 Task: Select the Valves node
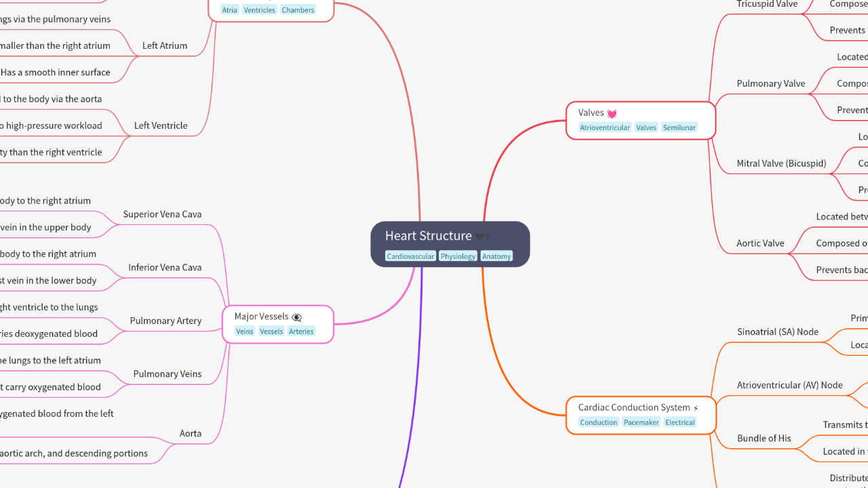click(x=641, y=121)
